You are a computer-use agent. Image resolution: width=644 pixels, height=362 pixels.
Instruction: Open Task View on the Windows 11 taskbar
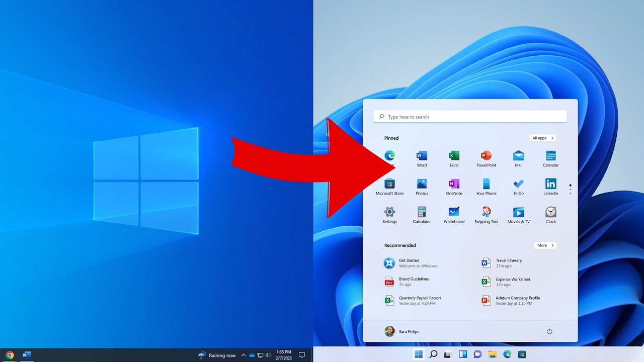click(448, 354)
